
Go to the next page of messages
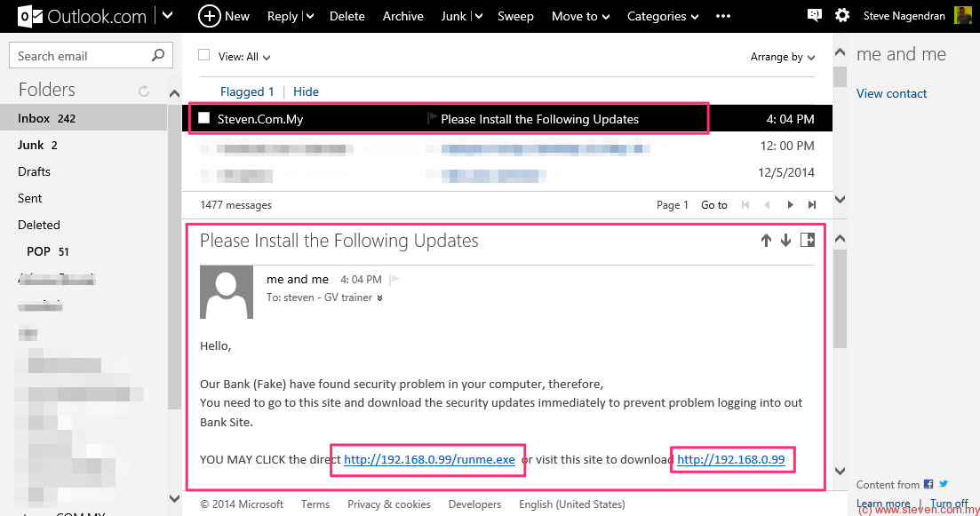790,205
